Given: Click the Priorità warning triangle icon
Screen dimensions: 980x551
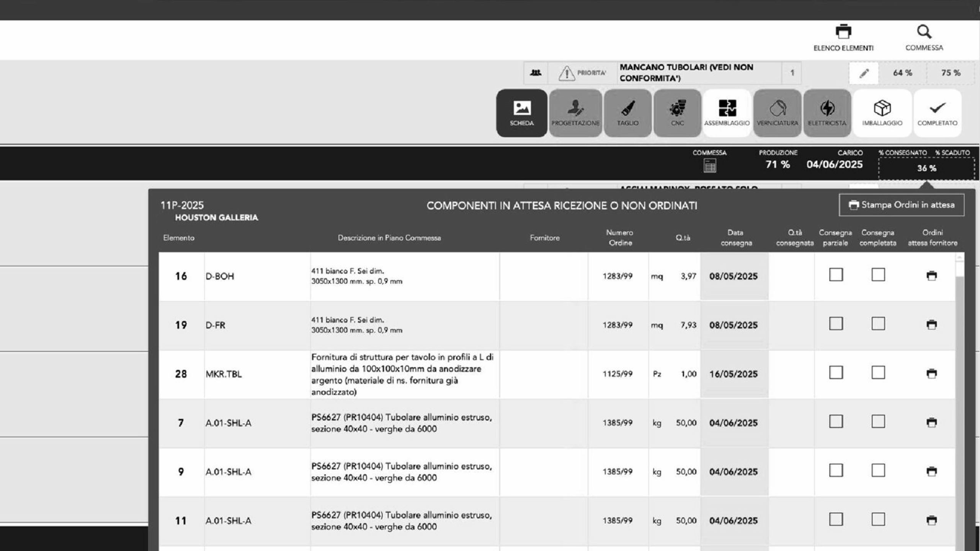Looking at the screenshot, I should [566, 73].
